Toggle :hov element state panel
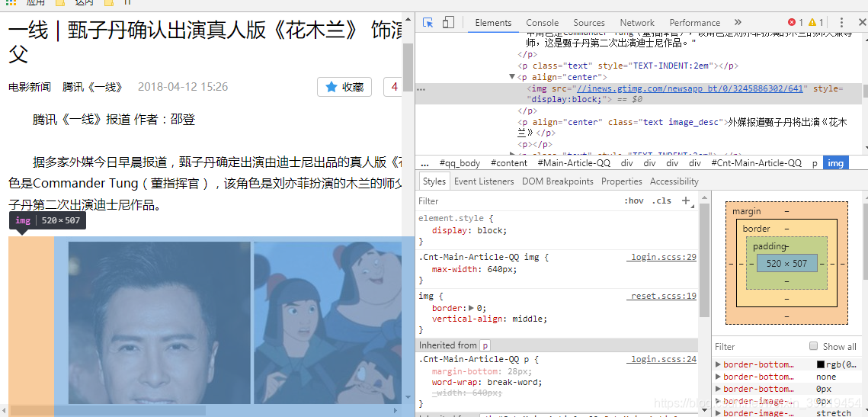 [x=634, y=200]
